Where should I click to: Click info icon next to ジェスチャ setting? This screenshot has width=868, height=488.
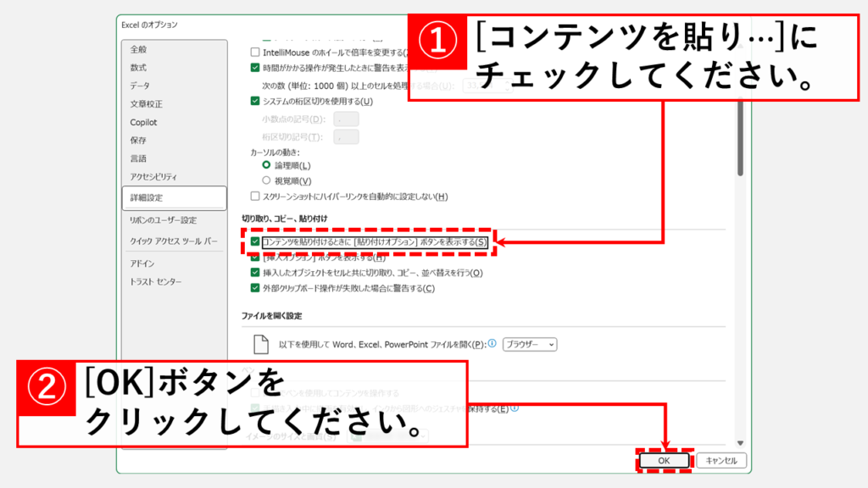(515, 408)
